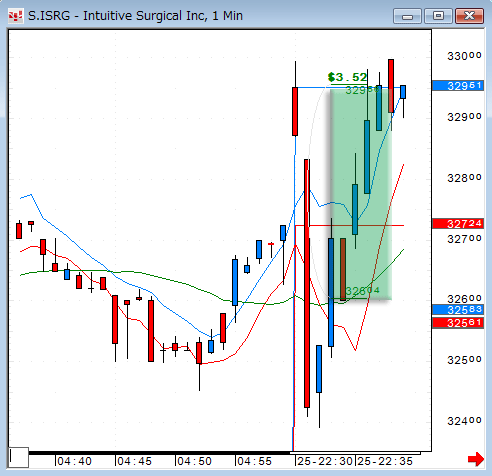Click the 329.00 price axis label
The height and width of the screenshot is (476, 492).
click(464, 117)
